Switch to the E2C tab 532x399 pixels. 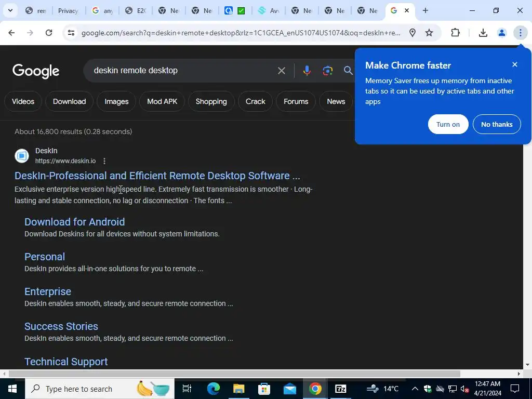pos(136,11)
